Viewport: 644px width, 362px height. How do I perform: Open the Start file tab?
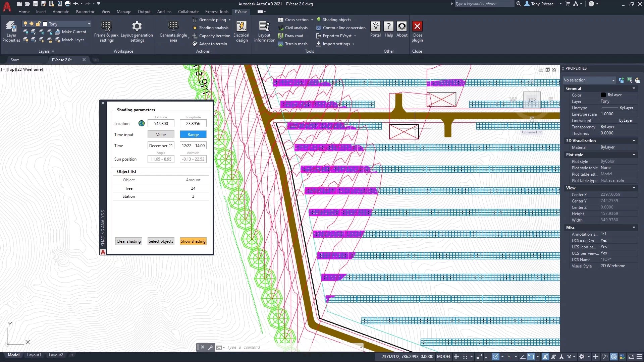pyautogui.click(x=14, y=60)
